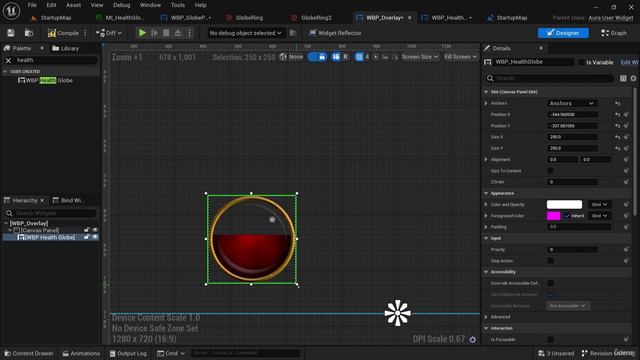The height and width of the screenshot is (360, 640).
Task: Click the Unreal Engine logo icon
Action: (x=11, y=11)
